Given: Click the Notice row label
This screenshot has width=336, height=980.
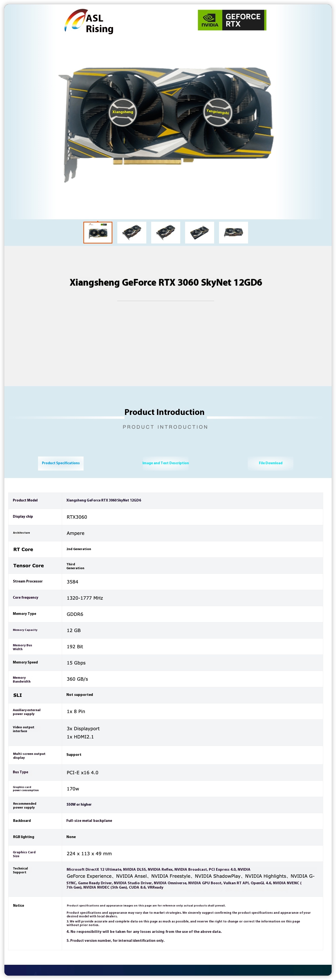Looking at the screenshot, I should tap(18, 906).
